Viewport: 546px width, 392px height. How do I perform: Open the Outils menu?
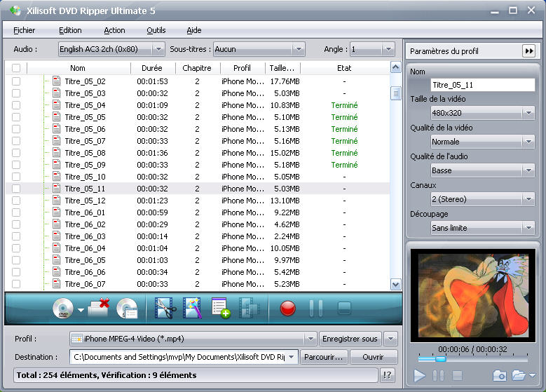click(156, 30)
